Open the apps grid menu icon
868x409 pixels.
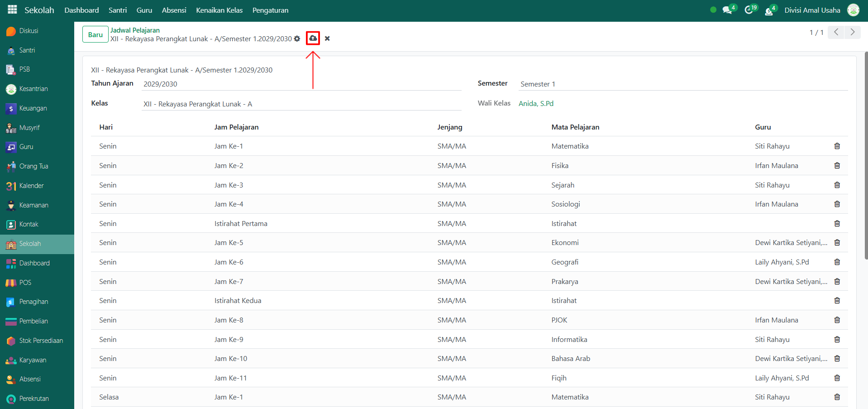pos(12,10)
